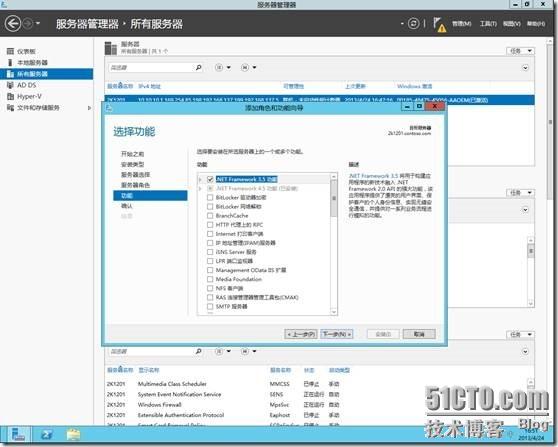Check the BitLocker 网络解锁 checkbox
558x447 pixels.
[210, 206]
